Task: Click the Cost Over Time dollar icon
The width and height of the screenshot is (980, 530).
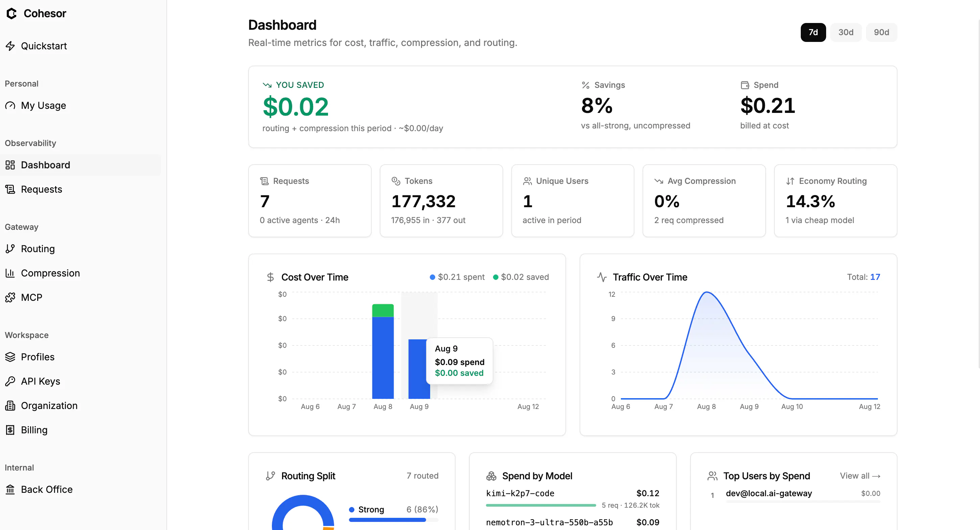Action: 271,277
